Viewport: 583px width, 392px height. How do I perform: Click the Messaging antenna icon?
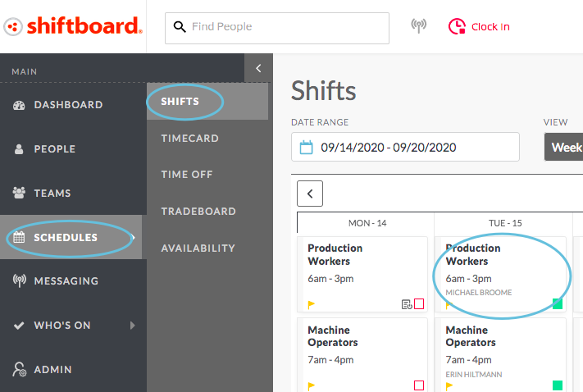pyautogui.click(x=20, y=280)
